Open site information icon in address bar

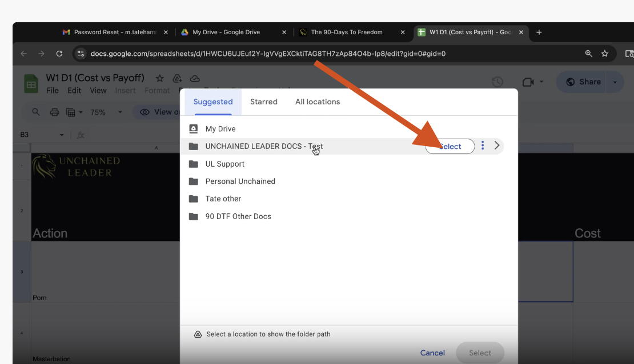81,54
